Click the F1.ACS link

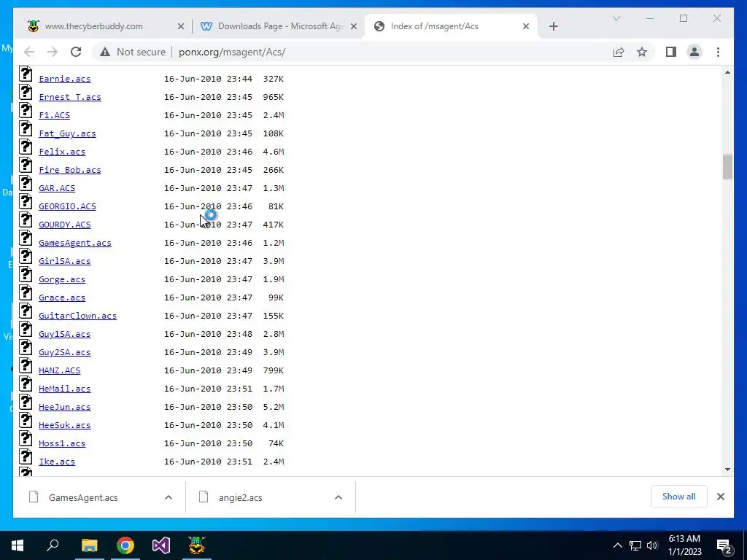(54, 115)
